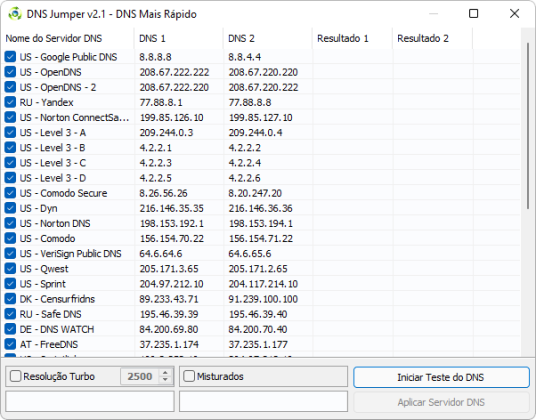This screenshot has height=420, width=536.
Task: Click DNS 2 address 208.67.220.222
Action: [x=264, y=87]
